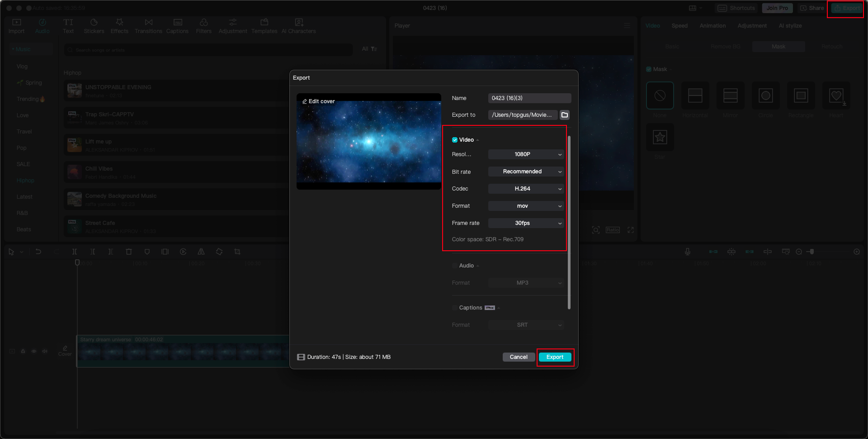868x439 pixels.
Task: Click the music search field
Action: tap(208, 50)
